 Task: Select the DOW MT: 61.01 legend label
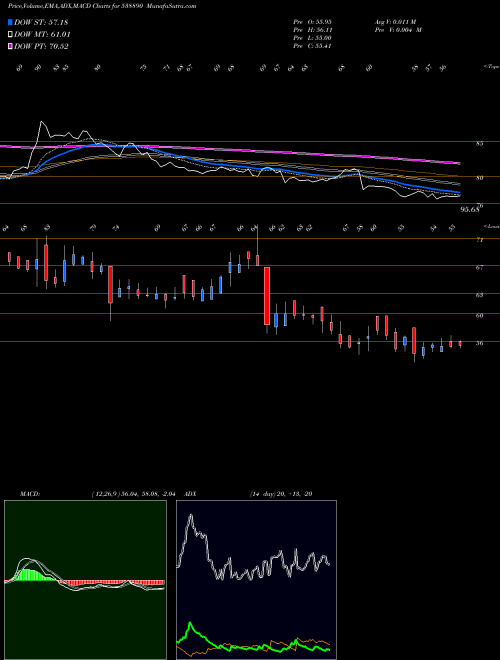(x=42, y=35)
